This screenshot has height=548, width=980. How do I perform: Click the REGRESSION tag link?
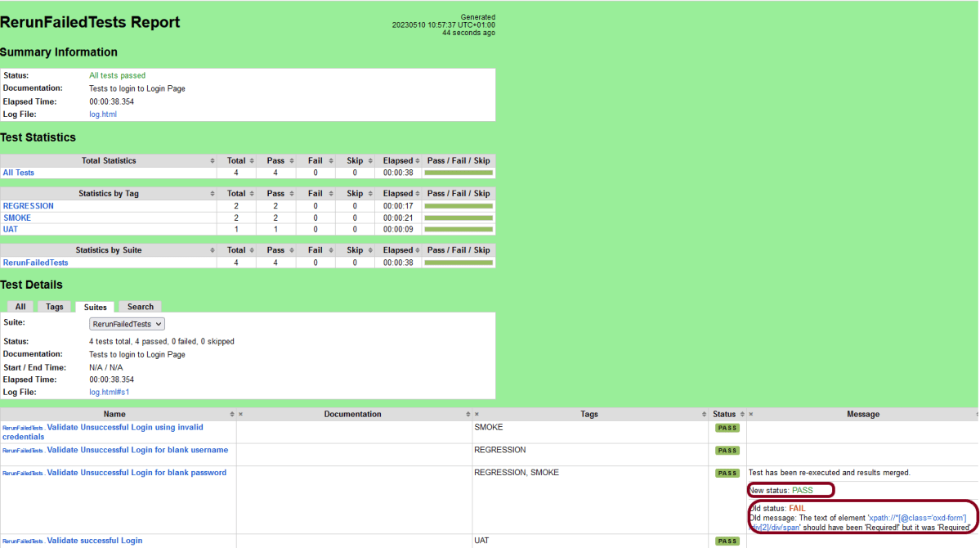click(29, 206)
